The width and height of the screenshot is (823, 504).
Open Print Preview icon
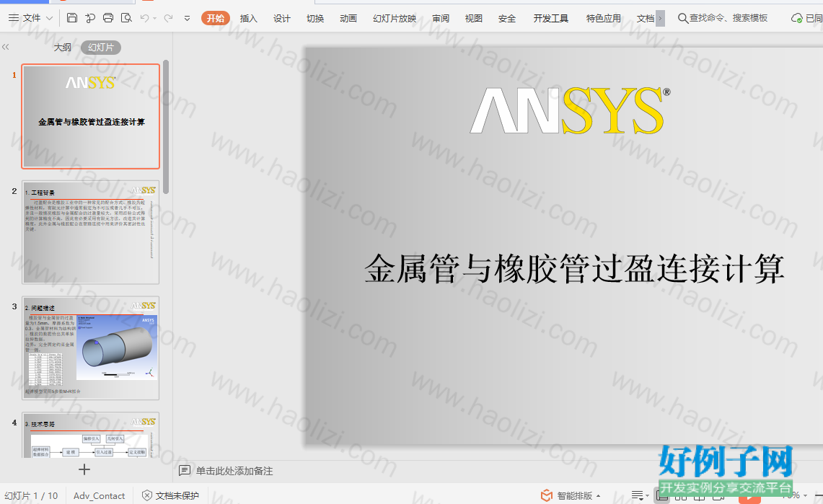point(126,18)
